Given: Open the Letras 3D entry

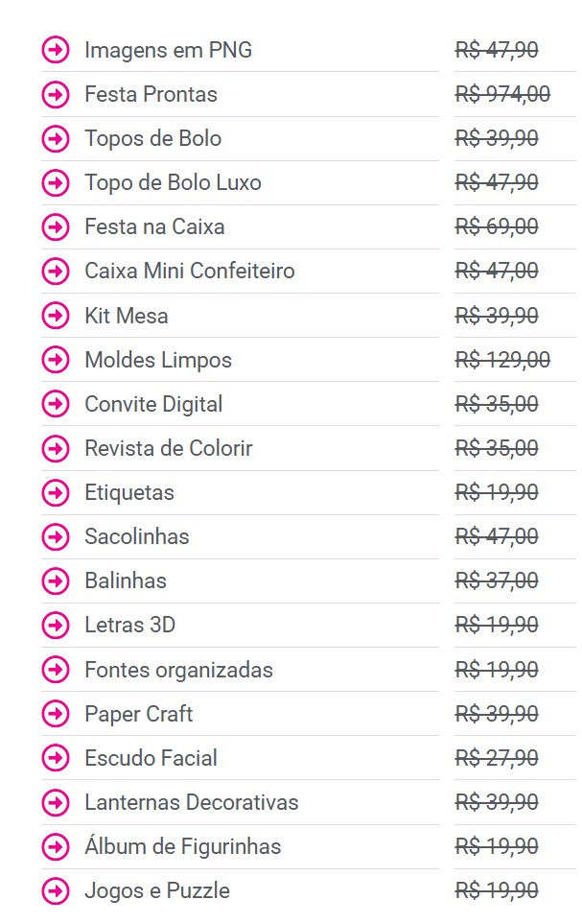Looking at the screenshot, I should [129, 625].
